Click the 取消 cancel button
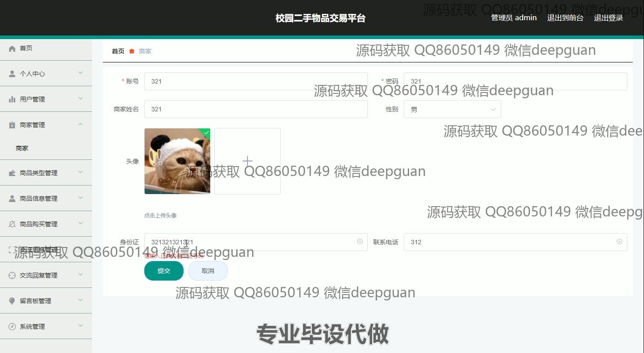 (208, 271)
